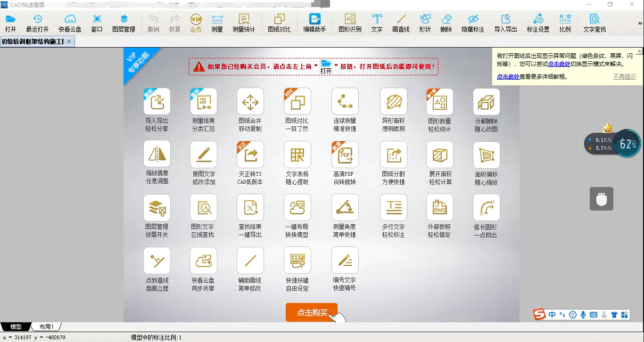Click the 比例 scale tool

[x=565, y=23]
